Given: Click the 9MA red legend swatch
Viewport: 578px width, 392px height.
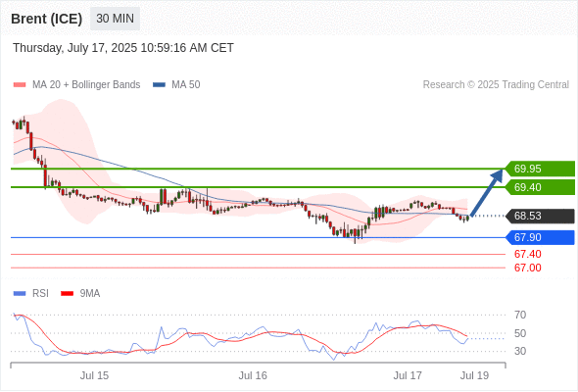Looking at the screenshot, I should click(67, 294).
